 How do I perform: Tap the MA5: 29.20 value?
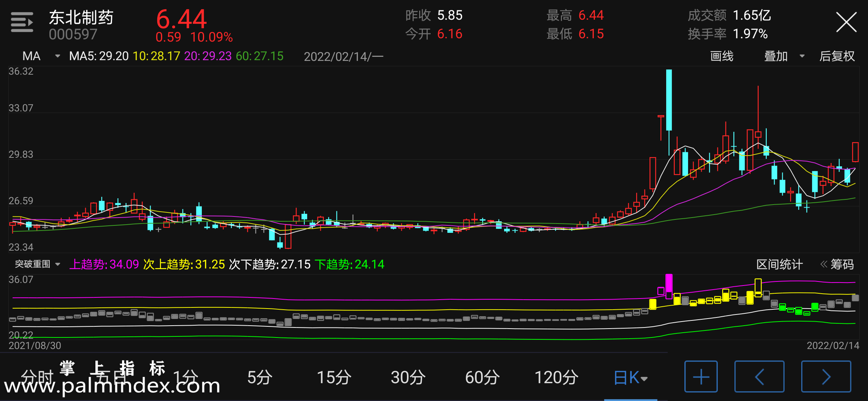[x=99, y=56]
